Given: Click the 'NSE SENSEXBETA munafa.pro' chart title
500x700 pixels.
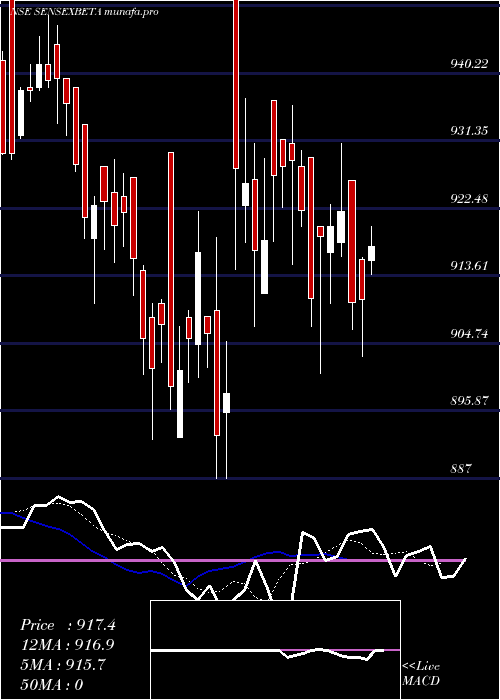Looking at the screenshot, I should point(84,12).
